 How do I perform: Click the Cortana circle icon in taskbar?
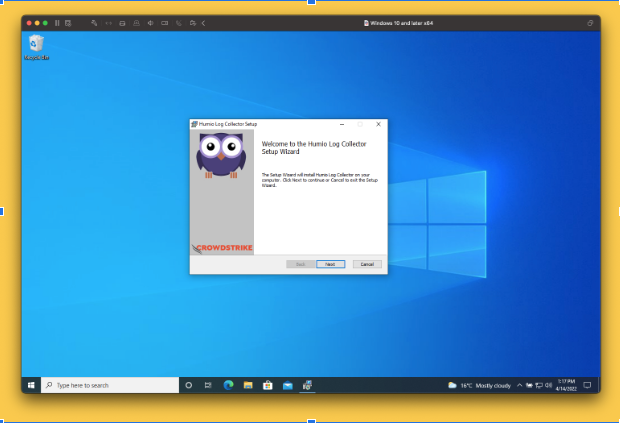(x=188, y=385)
